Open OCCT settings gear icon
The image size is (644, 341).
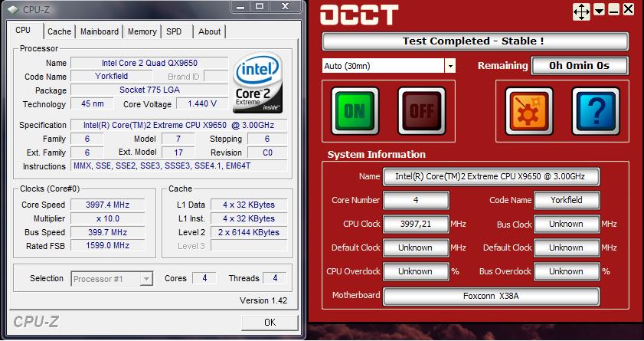[529, 111]
